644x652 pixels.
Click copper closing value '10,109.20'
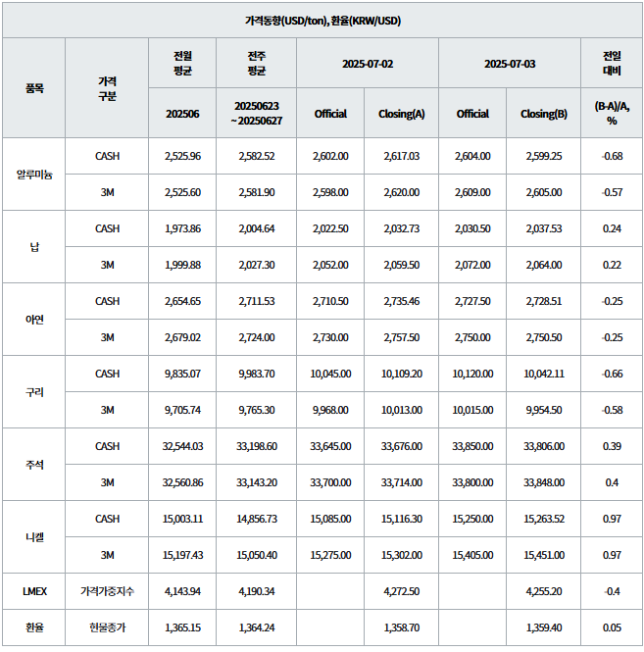coord(401,374)
